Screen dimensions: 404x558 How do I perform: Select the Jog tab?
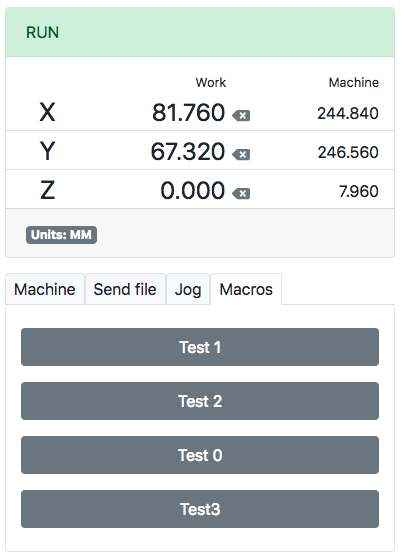tap(188, 289)
